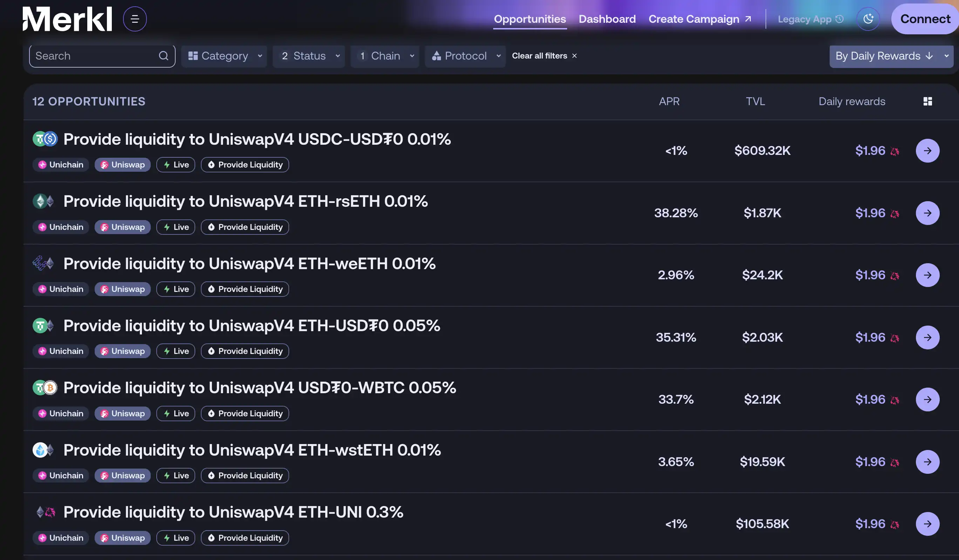Open the hamburger menu beside Merkl logo
Image resolution: width=959 pixels, height=560 pixels.
[x=135, y=19]
